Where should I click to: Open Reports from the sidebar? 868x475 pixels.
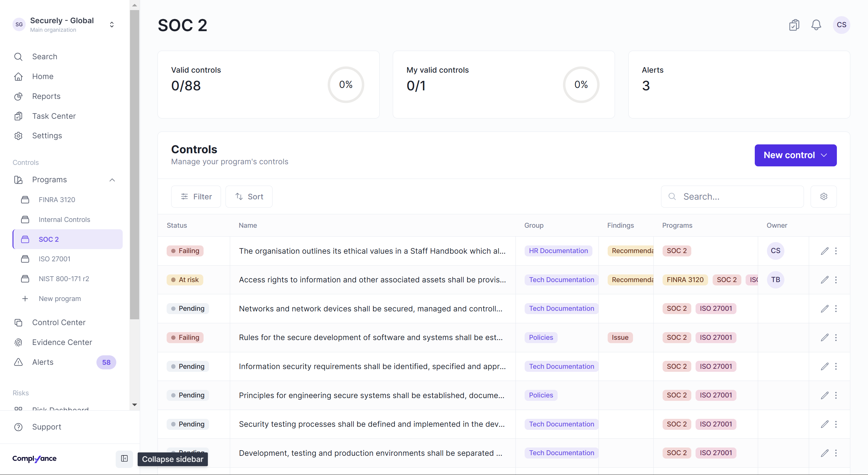pos(46,96)
